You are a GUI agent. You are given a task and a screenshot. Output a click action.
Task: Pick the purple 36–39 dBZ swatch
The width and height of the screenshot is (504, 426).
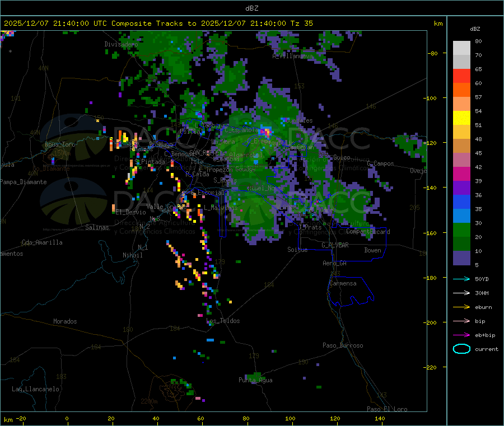pos(461,188)
